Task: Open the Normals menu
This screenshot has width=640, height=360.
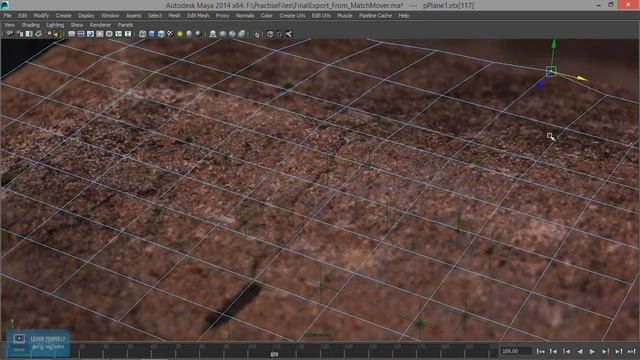Action: tap(245, 16)
